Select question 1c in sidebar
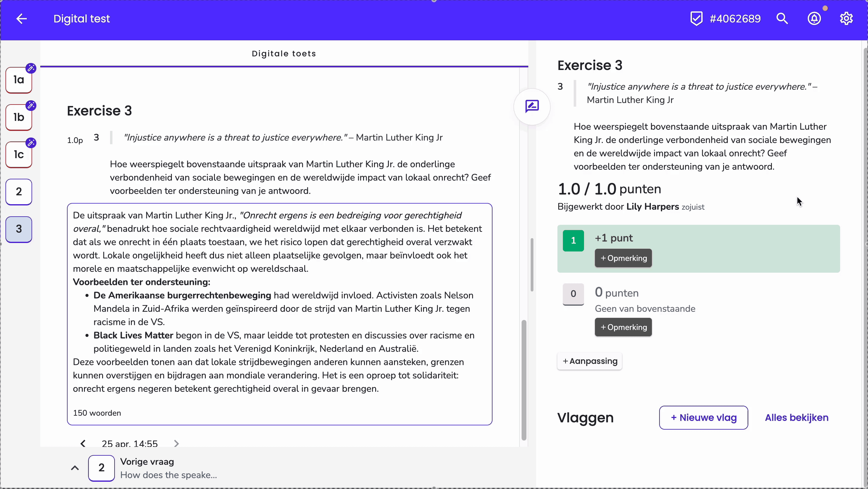Screen dimensions: 868x489 point(19,155)
